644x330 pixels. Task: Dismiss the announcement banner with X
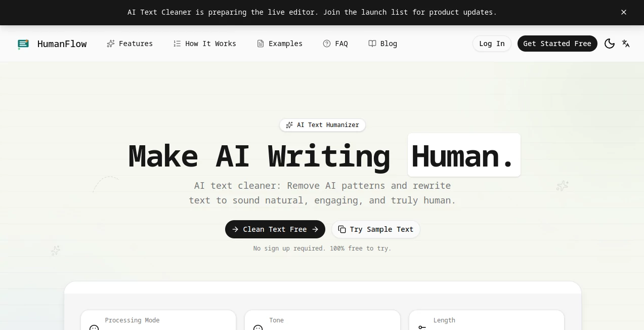pos(624,12)
